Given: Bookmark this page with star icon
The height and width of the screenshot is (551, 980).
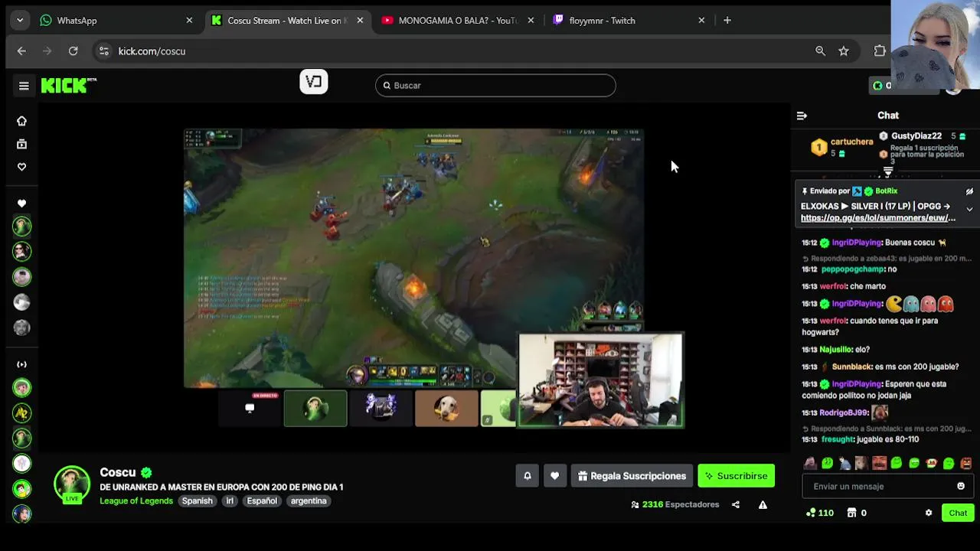Looking at the screenshot, I should (843, 51).
